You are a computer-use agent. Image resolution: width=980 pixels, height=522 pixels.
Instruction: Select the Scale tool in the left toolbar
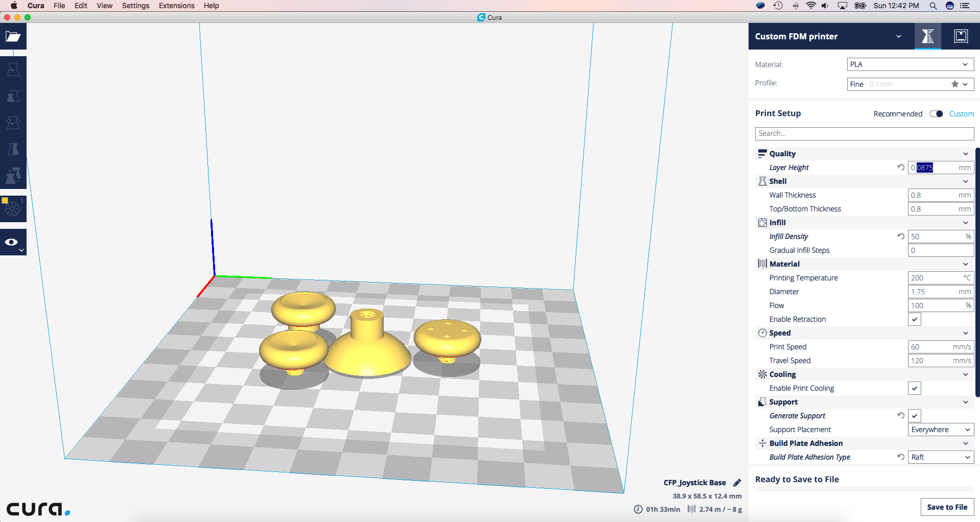(13, 96)
